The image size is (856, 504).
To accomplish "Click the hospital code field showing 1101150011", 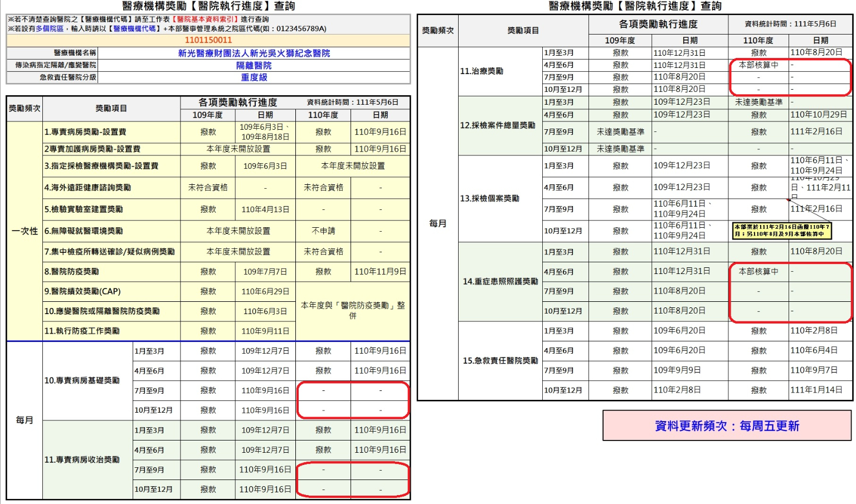I will click(x=208, y=40).
